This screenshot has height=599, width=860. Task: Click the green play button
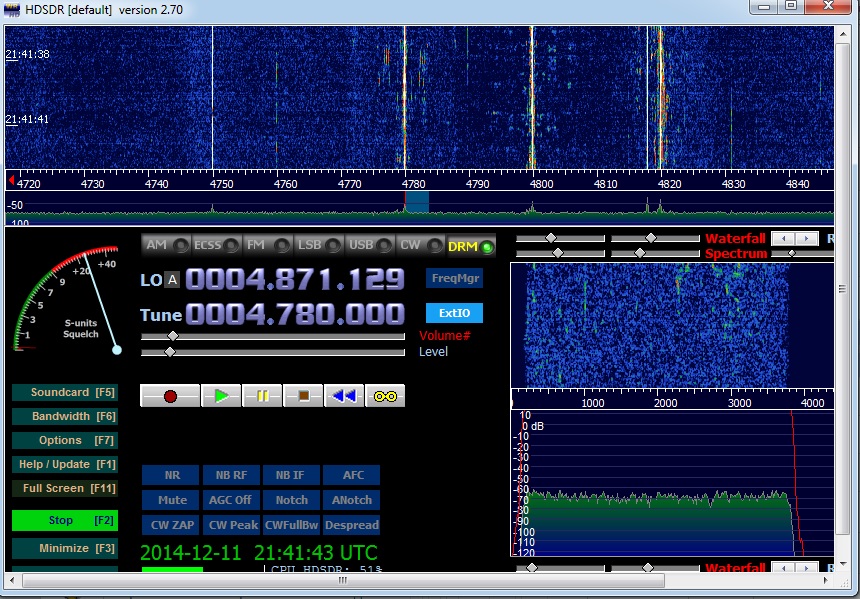[221, 396]
